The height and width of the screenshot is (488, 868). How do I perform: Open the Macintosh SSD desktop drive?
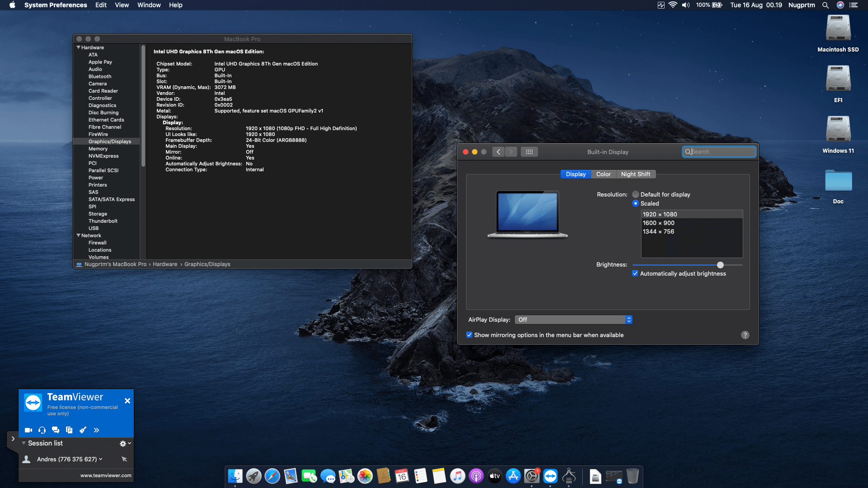(x=838, y=33)
